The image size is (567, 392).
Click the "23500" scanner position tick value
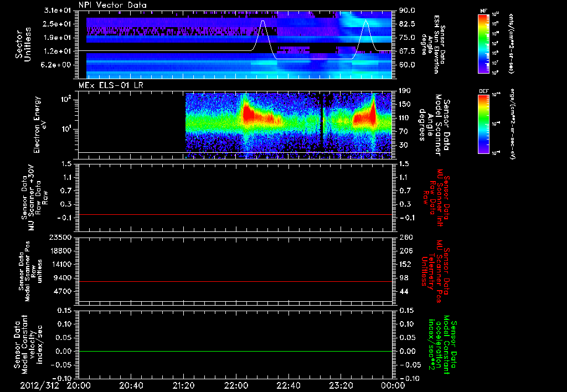click(x=60, y=237)
